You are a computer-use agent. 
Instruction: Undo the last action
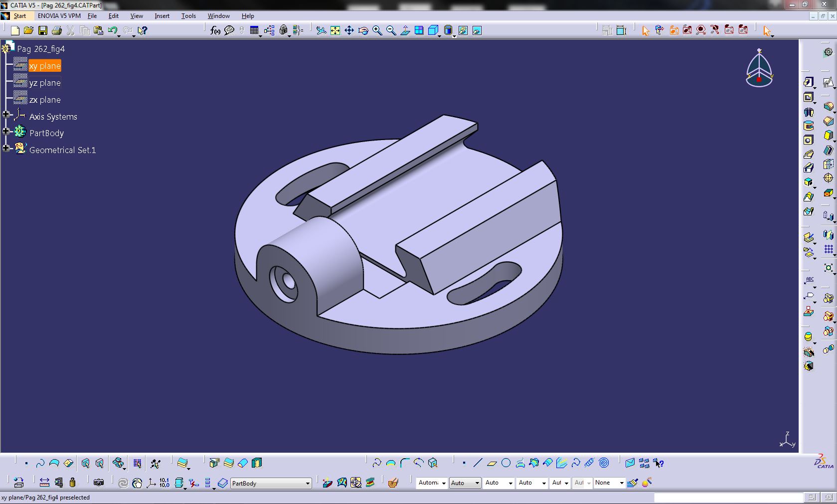(112, 31)
